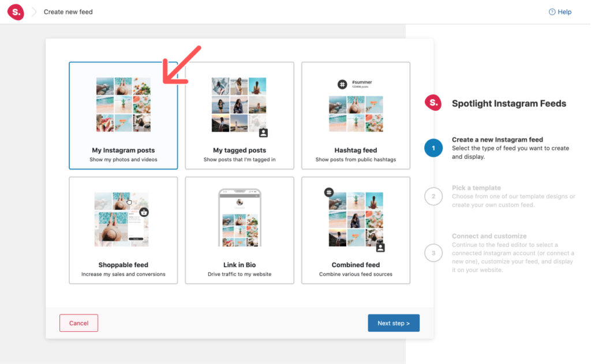Viewport: 591px width, 364px height.
Task: Choose the Hashtag feed option
Action: coord(356,115)
